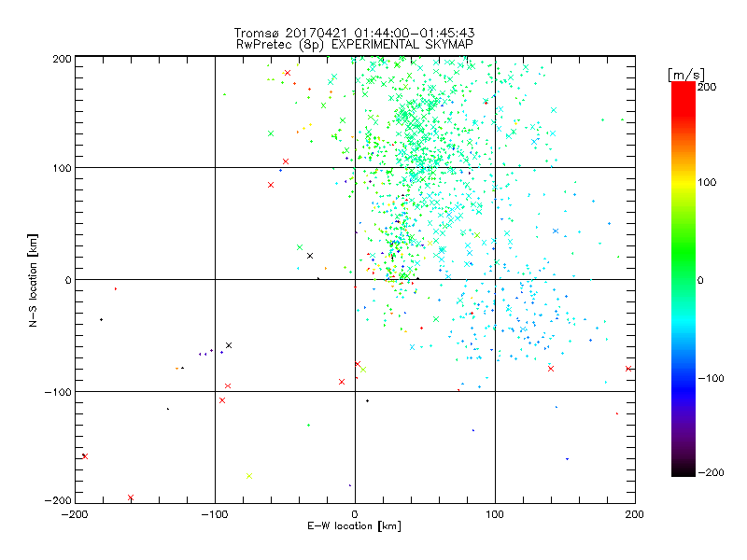747x560 pixels.
Task: Click the 'E-W location [km]' axis label
Action: point(354,525)
